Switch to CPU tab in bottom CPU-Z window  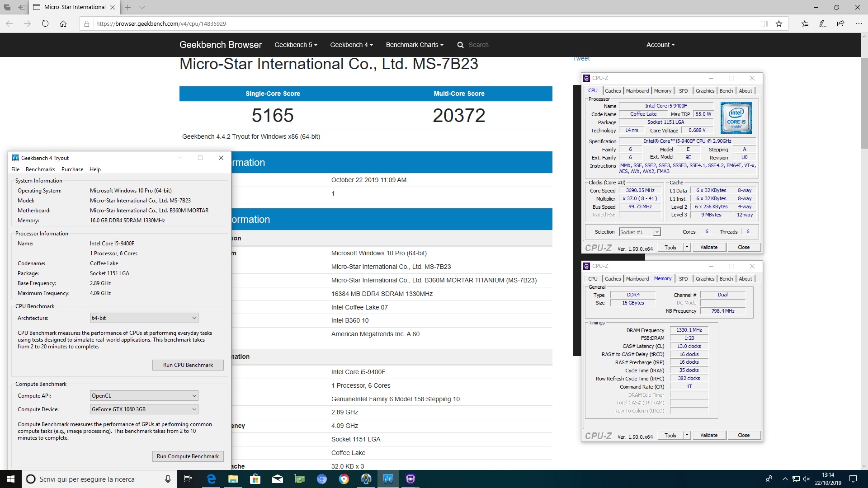[593, 279]
